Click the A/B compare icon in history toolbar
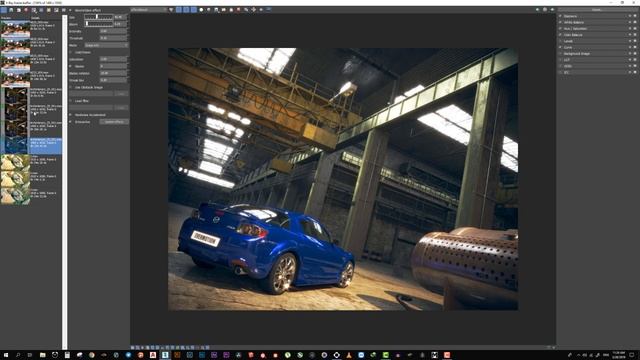 tap(34, 10)
